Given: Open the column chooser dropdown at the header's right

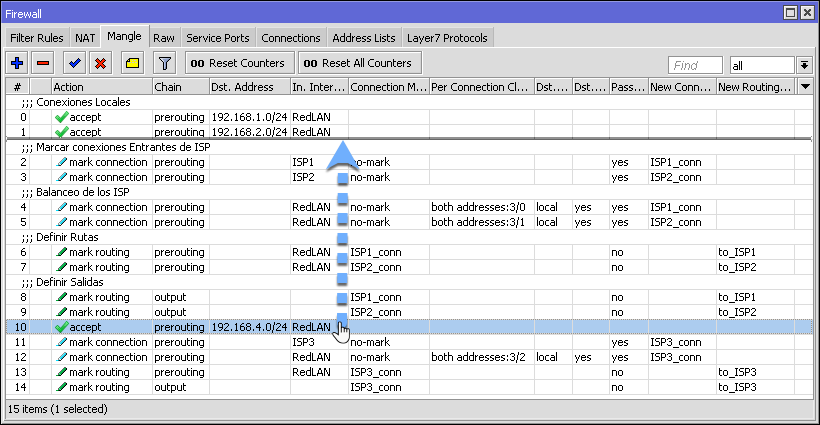Looking at the screenshot, I should tap(805, 87).
